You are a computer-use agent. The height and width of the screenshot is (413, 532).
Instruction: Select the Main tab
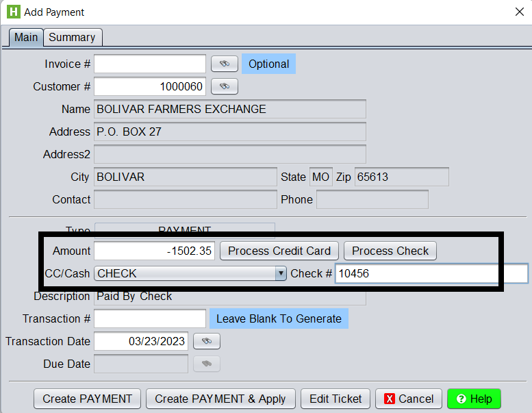click(x=26, y=37)
